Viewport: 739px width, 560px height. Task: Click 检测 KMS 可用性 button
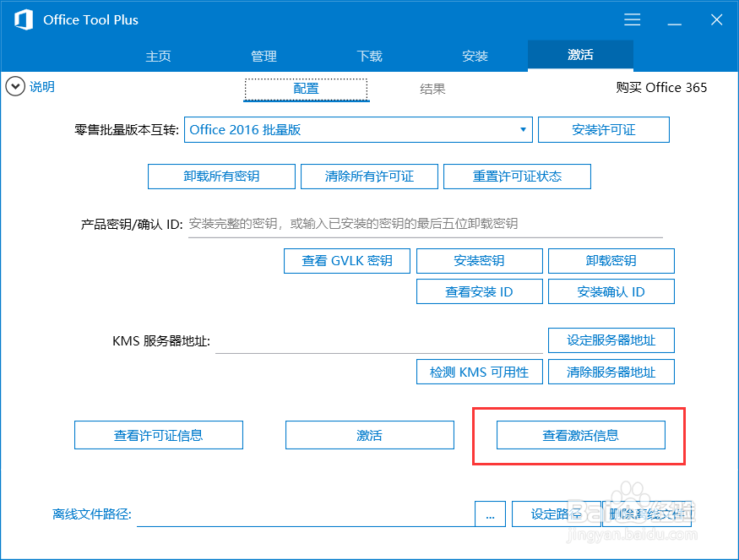[480, 372]
